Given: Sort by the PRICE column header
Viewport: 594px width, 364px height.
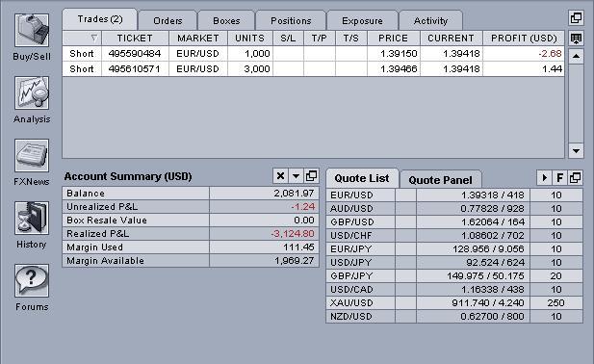Looking at the screenshot, I should (x=394, y=39).
